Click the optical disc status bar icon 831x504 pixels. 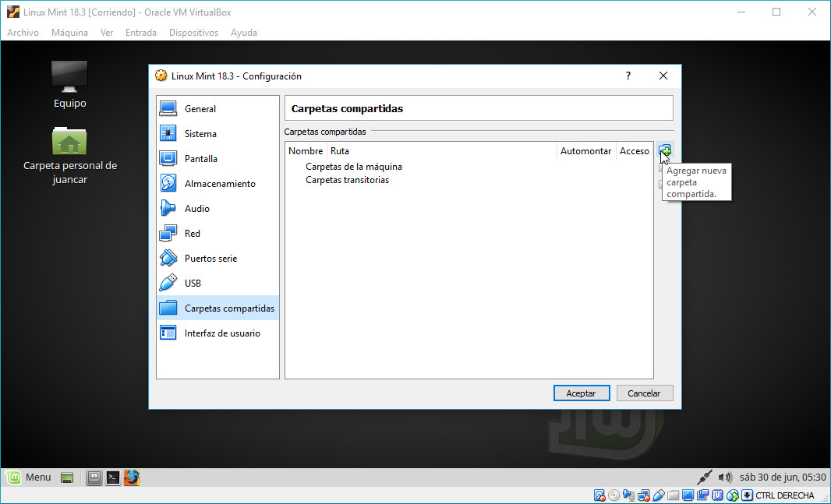pyautogui.click(x=614, y=495)
